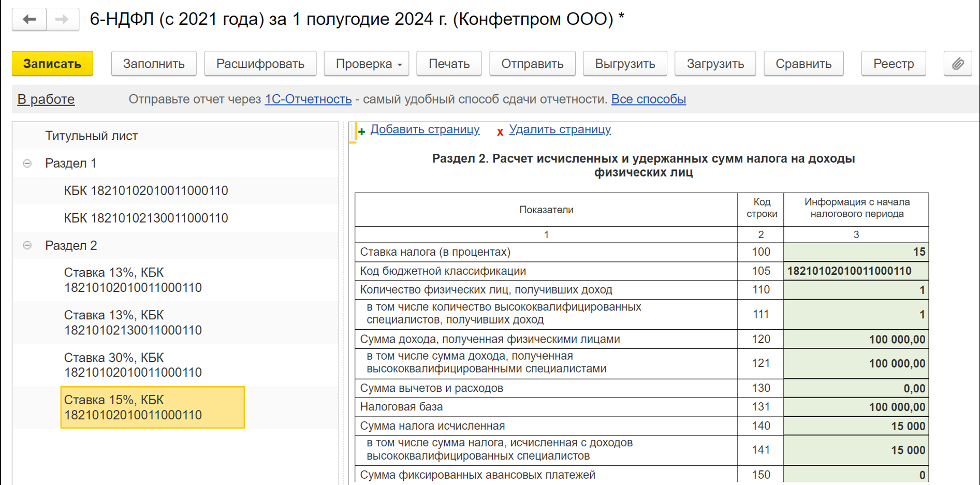Print the report with Печать
980x485 pixels.
[449, 64]
